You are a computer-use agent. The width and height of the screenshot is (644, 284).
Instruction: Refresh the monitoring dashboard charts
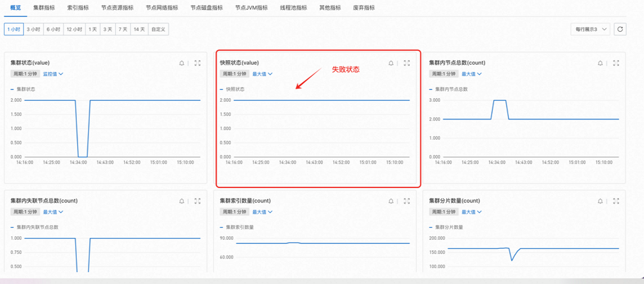tap(620, 29)
